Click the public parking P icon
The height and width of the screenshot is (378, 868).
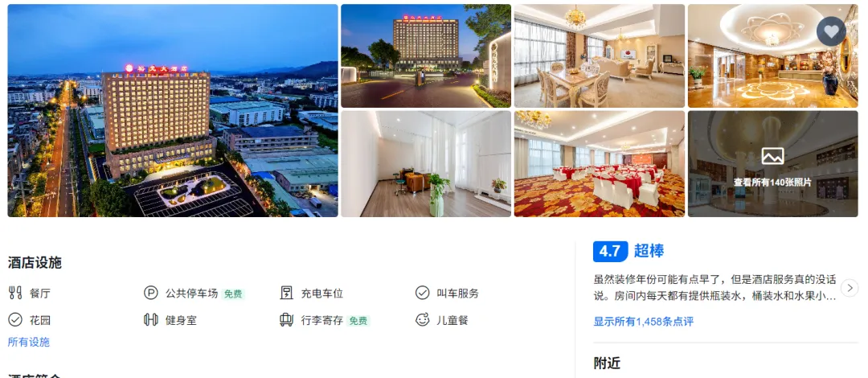[x=150, y=293]
